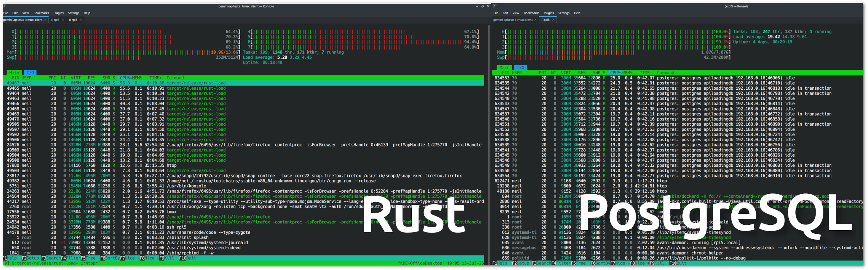Select process row PID 635 avahi-daemon running

677,243
